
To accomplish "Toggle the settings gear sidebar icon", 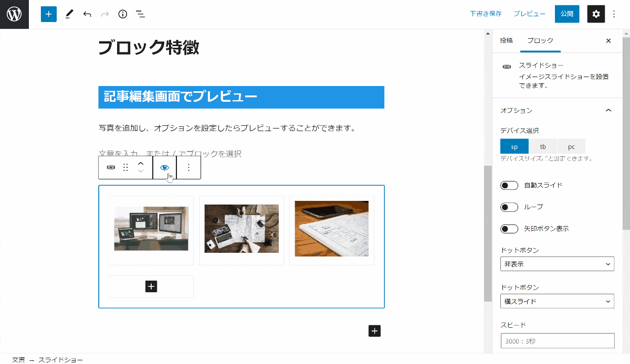I will coord(596,14).
